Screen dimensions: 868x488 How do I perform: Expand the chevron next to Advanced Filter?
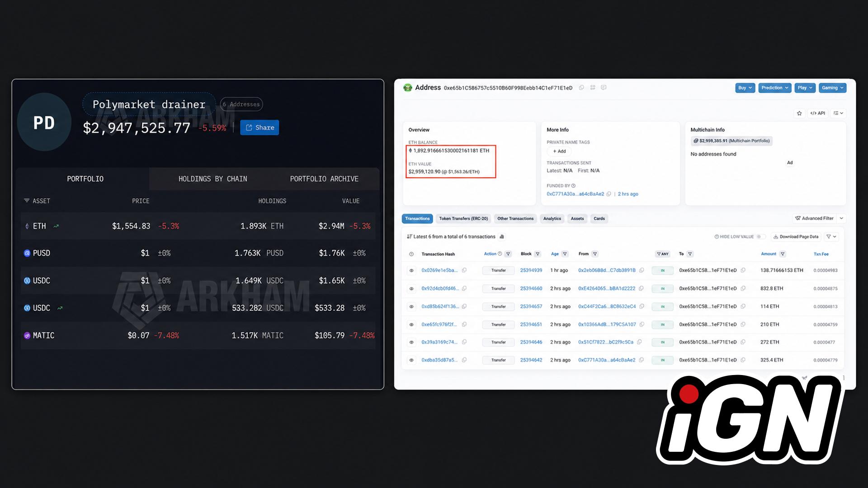(x=841, y=219)
